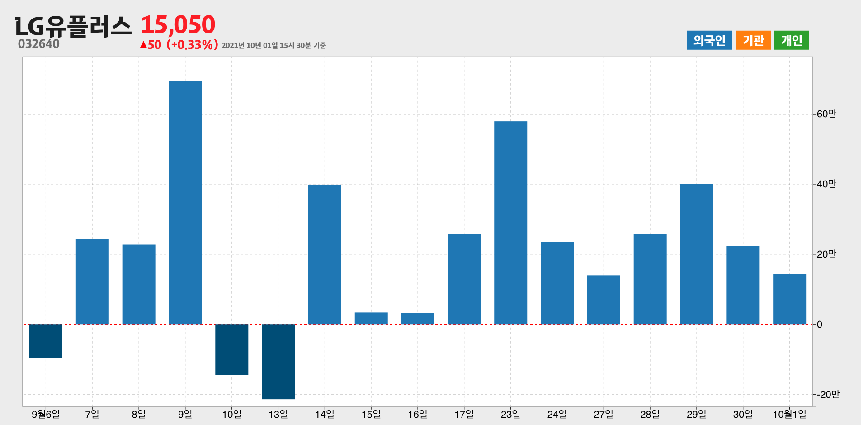This screenshot has height=425, width=868.
Task: Click the small bar for 16일
Action: tap(418, 319)
